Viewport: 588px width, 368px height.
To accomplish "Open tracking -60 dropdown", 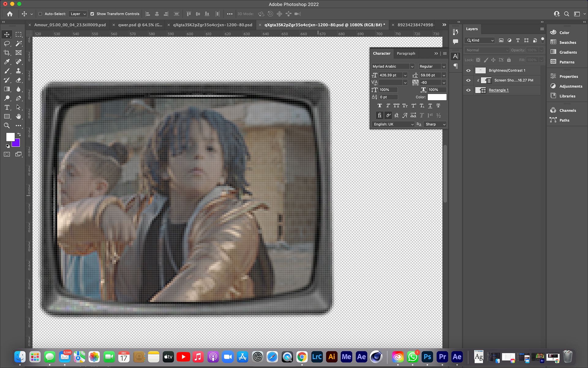I will 444,82.
